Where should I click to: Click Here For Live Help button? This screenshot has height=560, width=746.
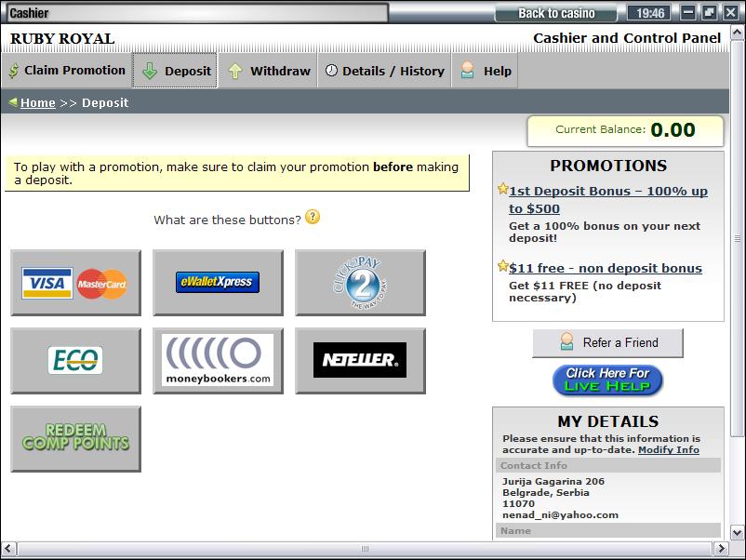[x=607, y=380]
